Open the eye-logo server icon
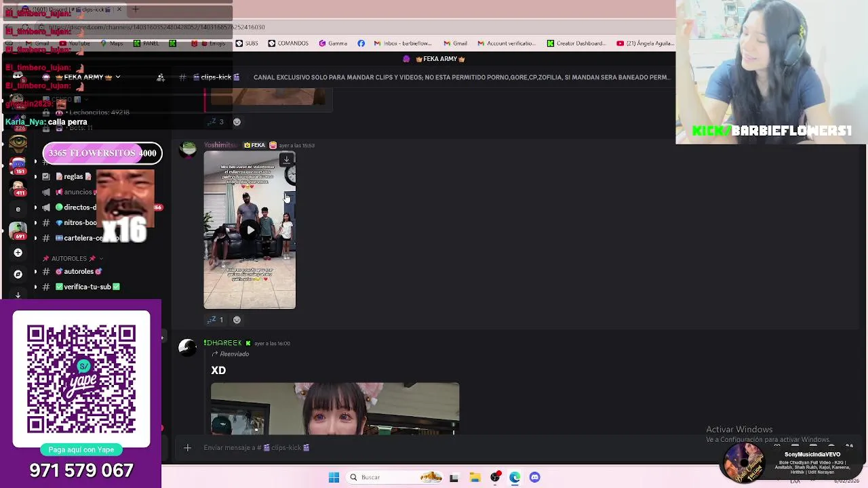The height and width of the screenshot is (488, 868). pos(18,143)
